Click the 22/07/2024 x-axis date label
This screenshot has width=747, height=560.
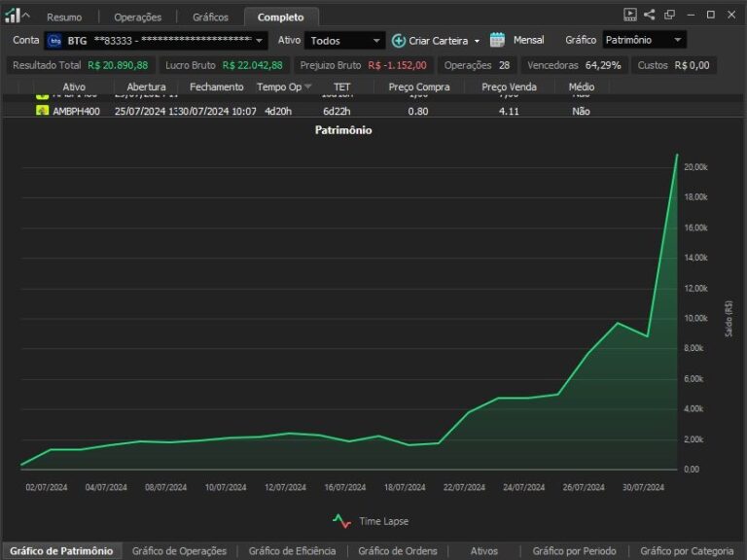pyautogui.click(x=464, y=487)
